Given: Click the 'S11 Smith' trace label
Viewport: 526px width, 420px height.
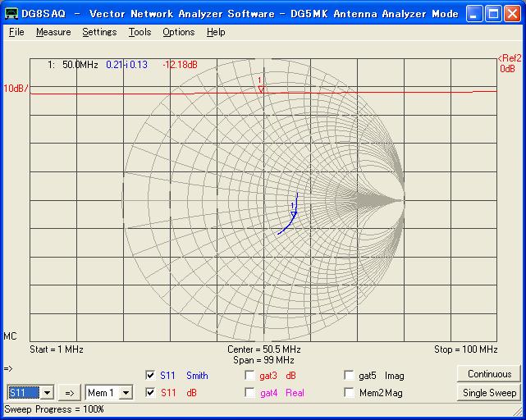Looking at the screenshot, I should (184, 376).
